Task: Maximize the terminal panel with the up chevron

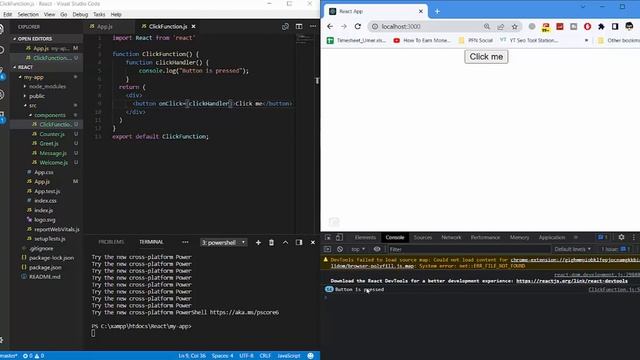Action: pos(285,242)
